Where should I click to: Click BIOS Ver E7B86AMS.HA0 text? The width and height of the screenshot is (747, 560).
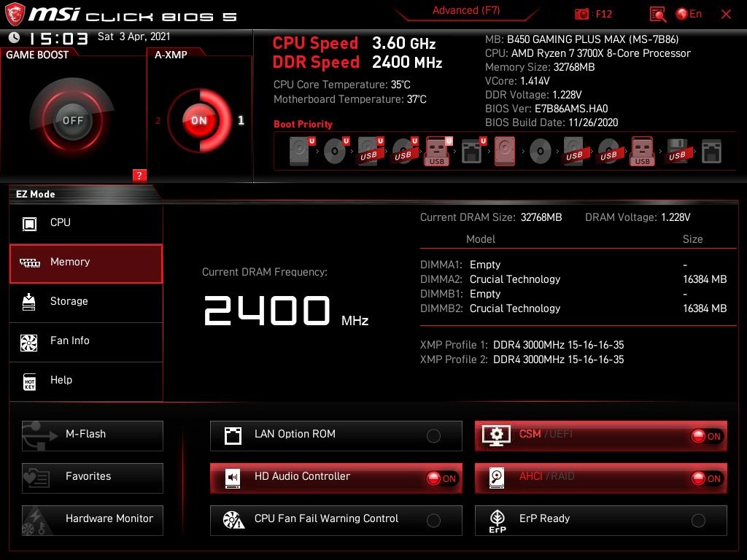tap(546, 109)
